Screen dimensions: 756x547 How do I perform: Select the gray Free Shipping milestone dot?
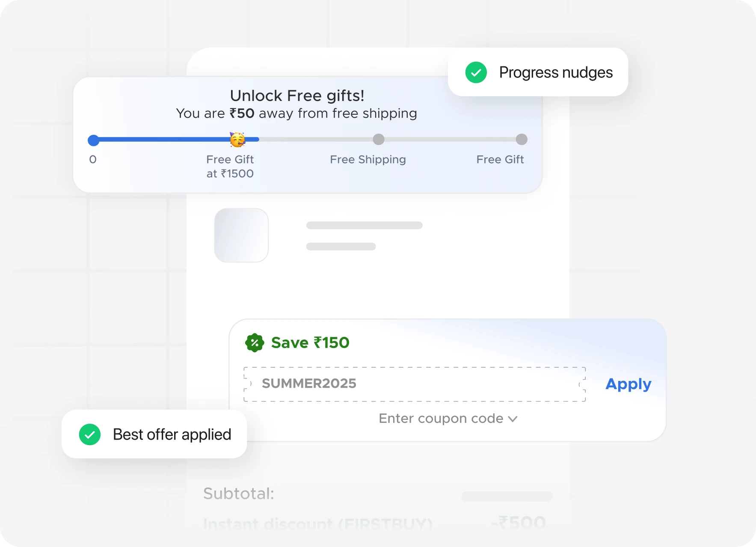(379, 140)
